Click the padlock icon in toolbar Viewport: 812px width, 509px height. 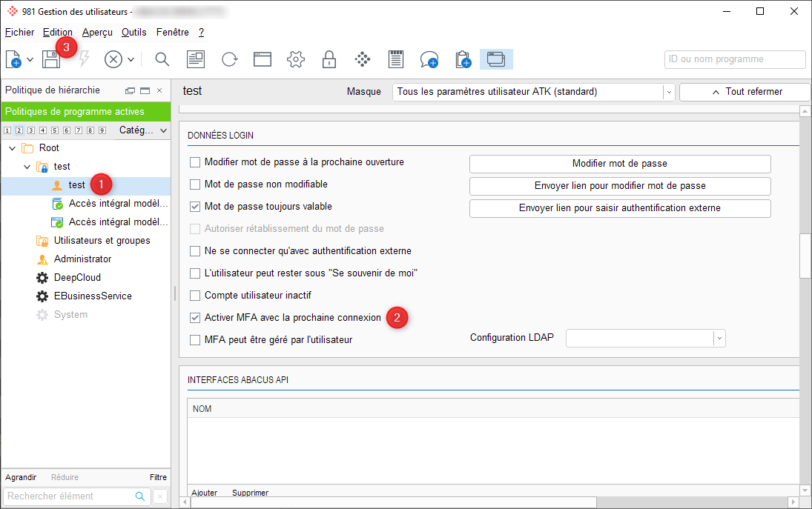point(329,59)
